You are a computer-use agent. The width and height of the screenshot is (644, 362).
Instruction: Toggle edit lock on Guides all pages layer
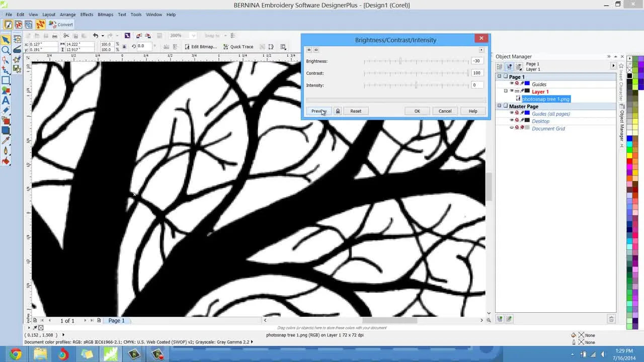(x=522, y=113)
